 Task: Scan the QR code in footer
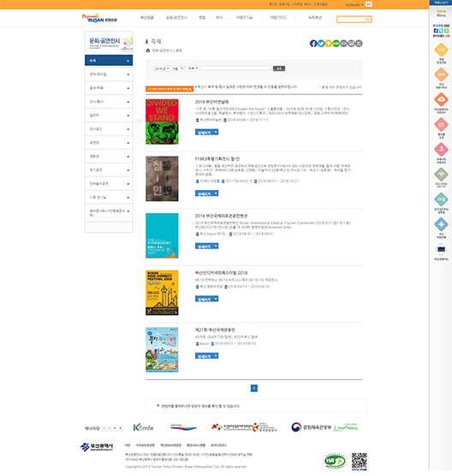359,461
